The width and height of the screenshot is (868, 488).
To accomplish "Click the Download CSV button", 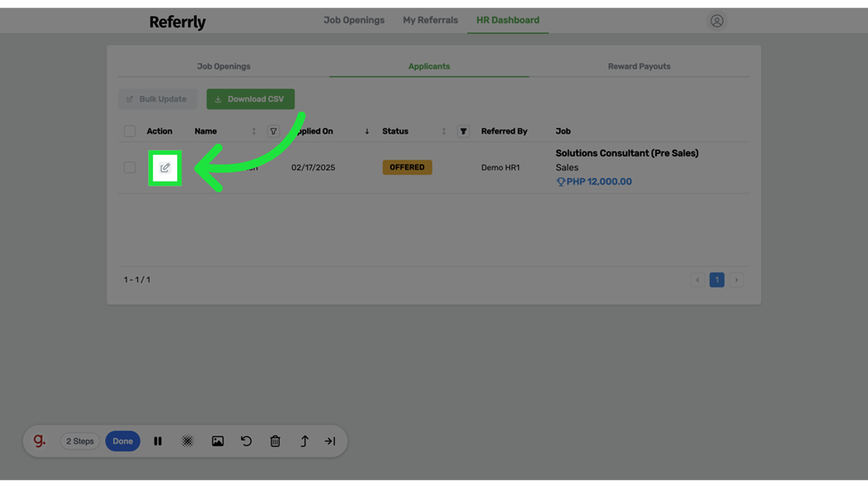I will coord(250,99).
